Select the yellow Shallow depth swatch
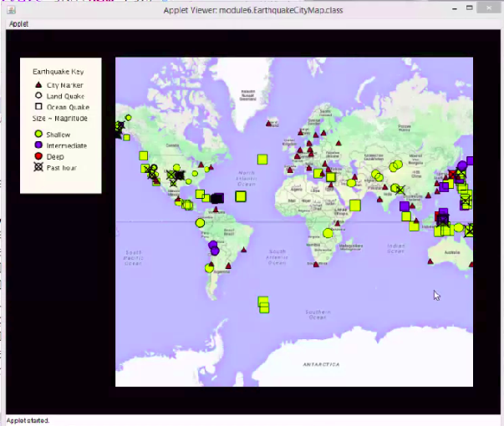The width and height of the screenshot is (504, 426). click(x=38, y=134)
